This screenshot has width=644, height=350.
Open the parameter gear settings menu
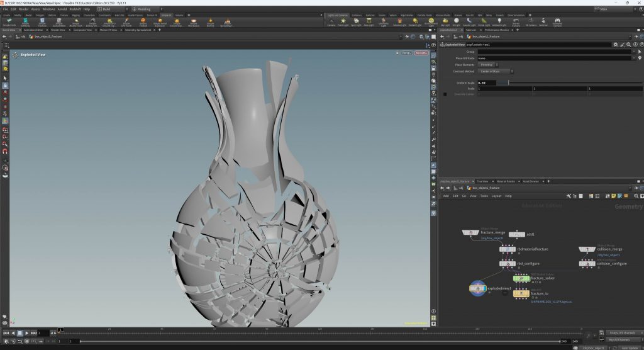pos(616,45)
